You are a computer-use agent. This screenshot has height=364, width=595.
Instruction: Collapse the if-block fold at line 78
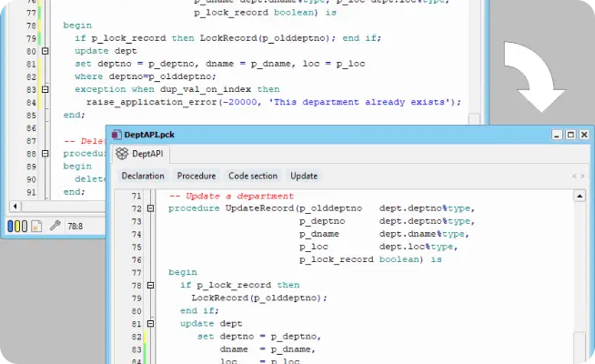151,285
